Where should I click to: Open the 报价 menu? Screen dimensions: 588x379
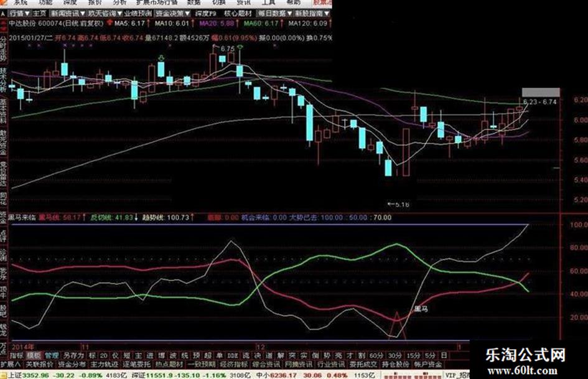click(95, 2)
